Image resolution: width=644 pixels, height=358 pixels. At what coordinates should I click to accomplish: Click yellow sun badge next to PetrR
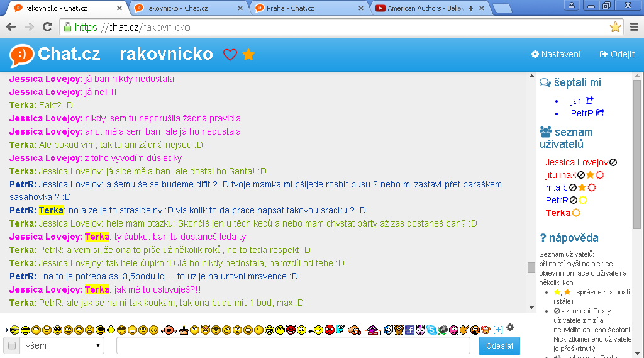[x=583, y=200]
